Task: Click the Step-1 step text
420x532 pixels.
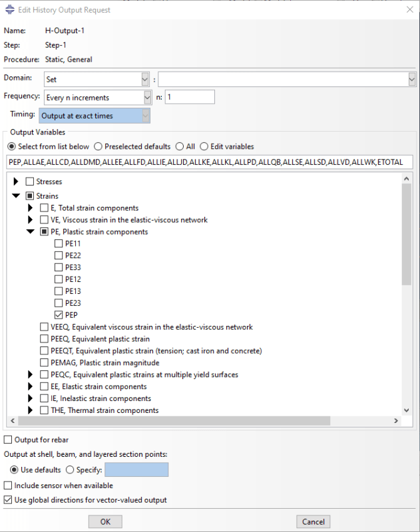Action: tap(56, 45)
